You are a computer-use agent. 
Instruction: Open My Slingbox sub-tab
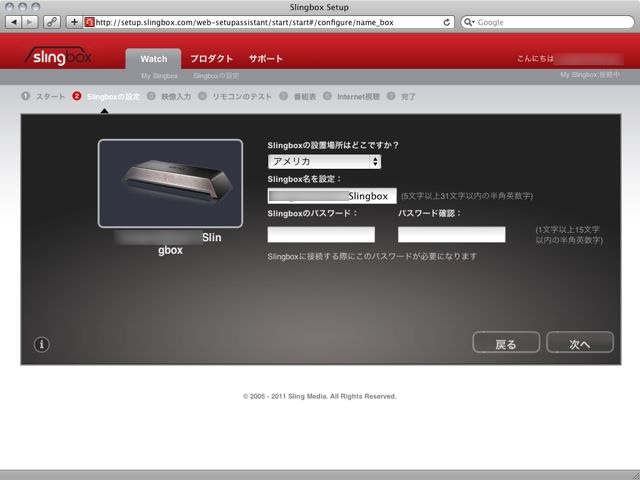(x=160, y=76)
